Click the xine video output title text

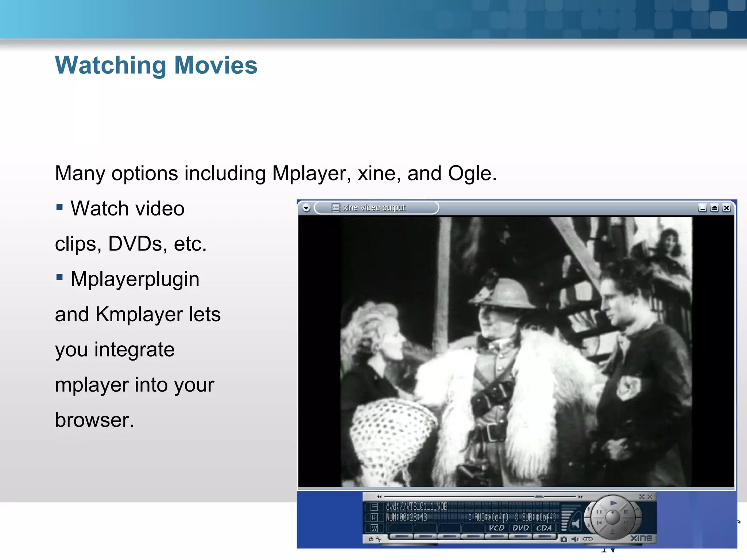pos(374,207)
